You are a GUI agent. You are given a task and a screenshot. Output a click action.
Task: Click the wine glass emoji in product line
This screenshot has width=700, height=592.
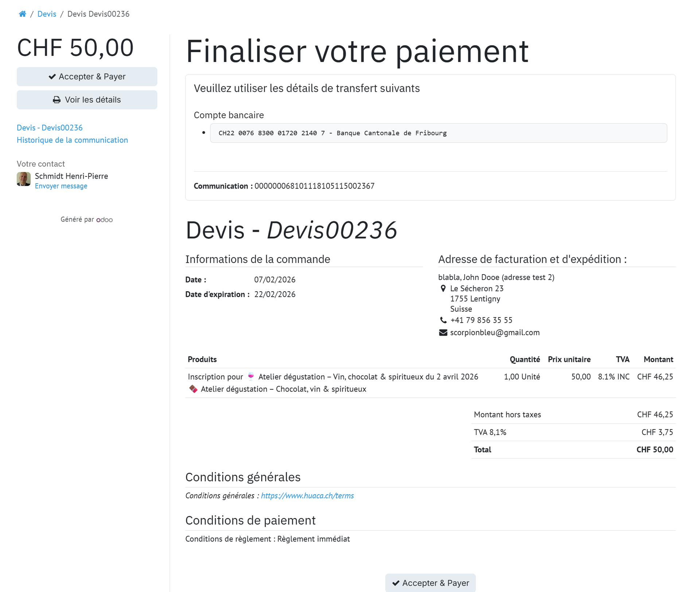251,376
